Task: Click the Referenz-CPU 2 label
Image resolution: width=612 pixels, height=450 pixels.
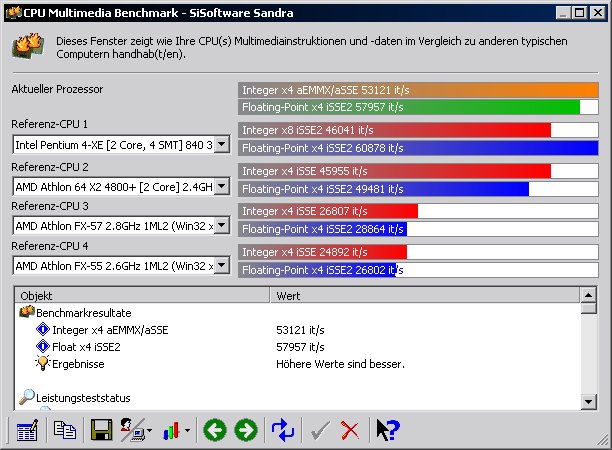Action: pyautogui.click(x=50, y=167)
